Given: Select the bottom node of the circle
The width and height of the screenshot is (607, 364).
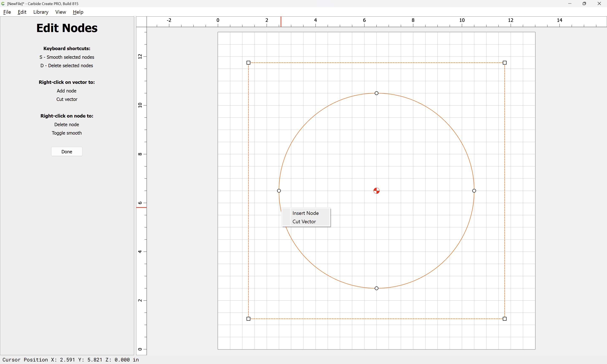Looking at the screenshot, I should [376, 288].
